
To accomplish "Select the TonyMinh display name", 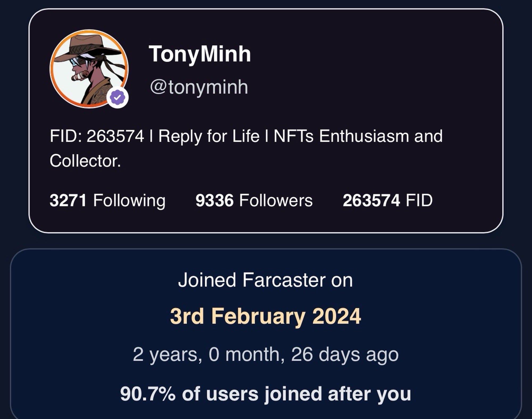I will (x=200, y=54).
